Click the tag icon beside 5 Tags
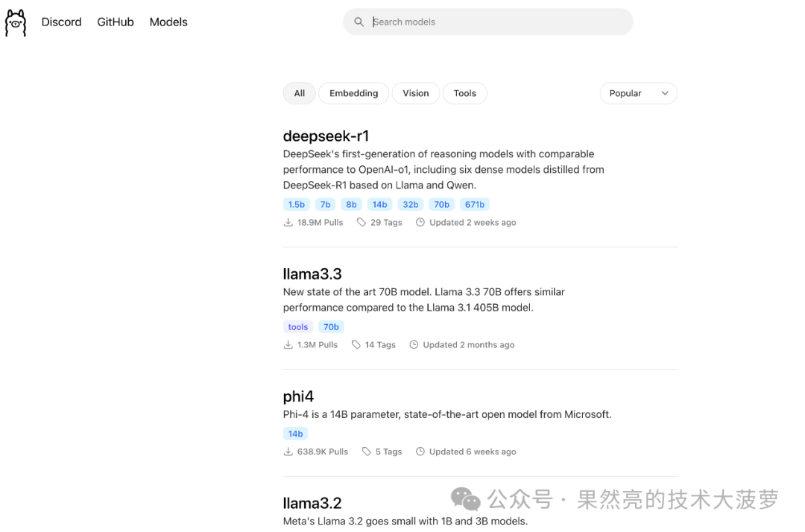 [366, 452]
